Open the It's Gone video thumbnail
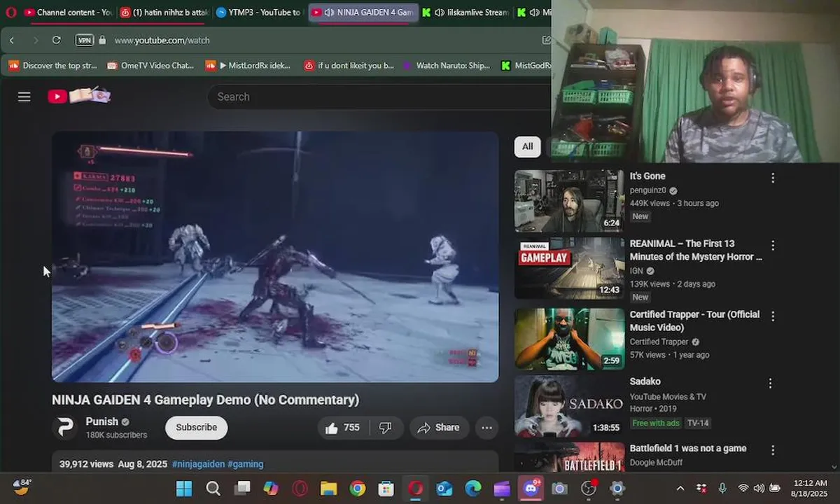This screenshot has width=840, height=504. 569,201
